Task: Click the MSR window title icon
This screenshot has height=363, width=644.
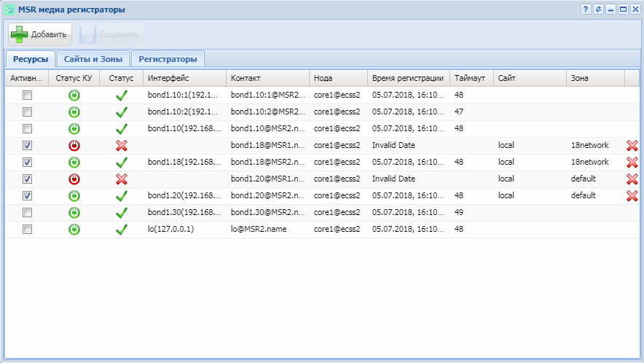Action: pyautogui.click(x=10, y=9)
